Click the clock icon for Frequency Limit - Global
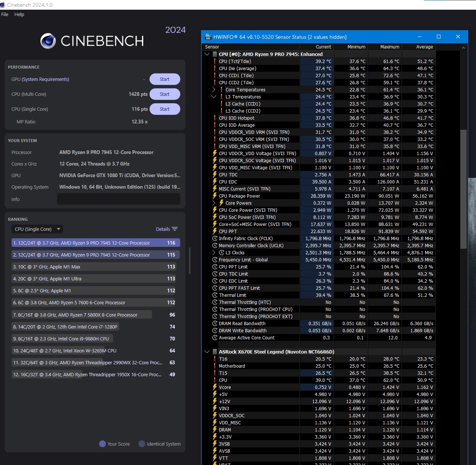The width and height of the screenshot is (476, 465). pos(215,260)
